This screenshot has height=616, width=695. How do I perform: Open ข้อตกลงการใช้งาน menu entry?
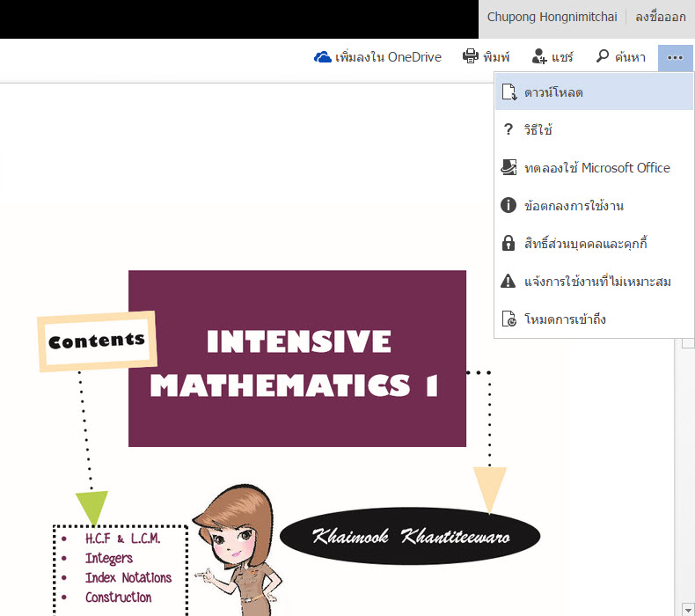pyautogui.click(x=594, y=205)
